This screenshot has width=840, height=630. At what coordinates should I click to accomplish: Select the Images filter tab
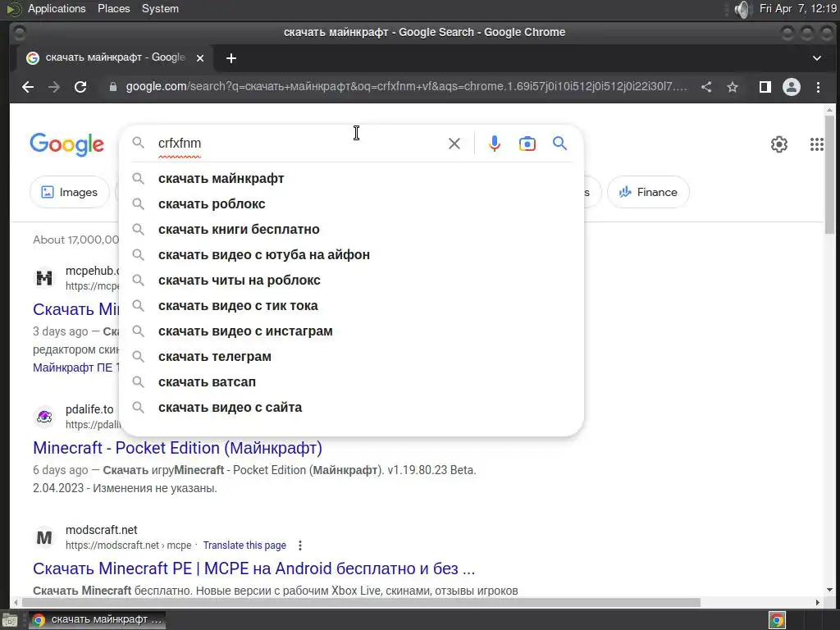tap(70, 192)
